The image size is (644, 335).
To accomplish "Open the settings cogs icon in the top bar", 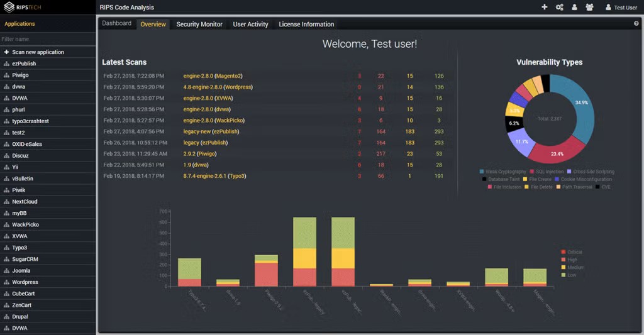I will [559, 7].
